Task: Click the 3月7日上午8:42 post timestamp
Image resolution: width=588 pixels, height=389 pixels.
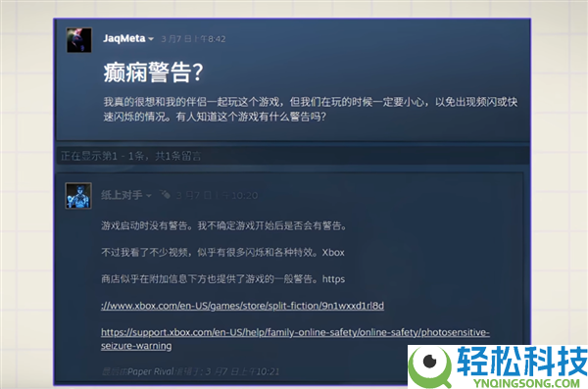Action: click(193, 39)
